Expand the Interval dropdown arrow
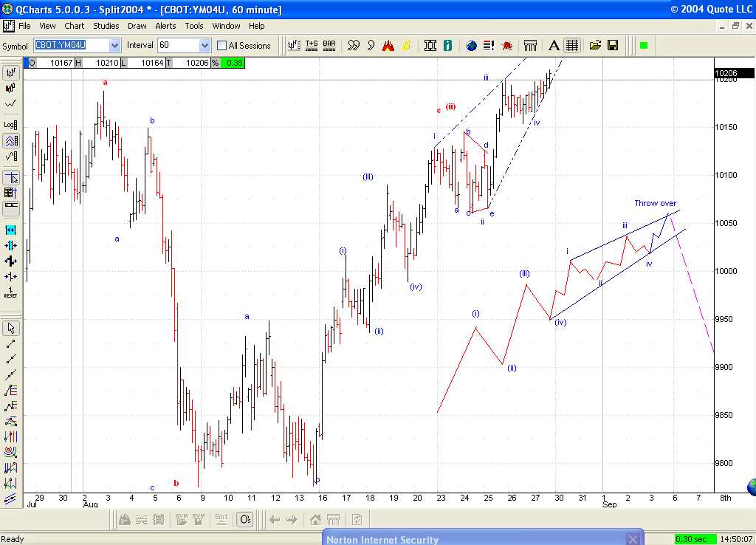This screenshot has height=545, width=756. click(x=205, y=46)
